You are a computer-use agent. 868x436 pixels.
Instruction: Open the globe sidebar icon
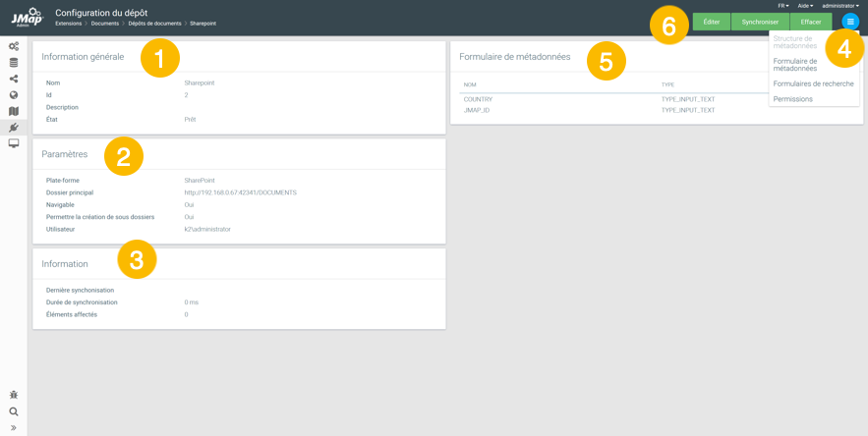coord(14,95)
